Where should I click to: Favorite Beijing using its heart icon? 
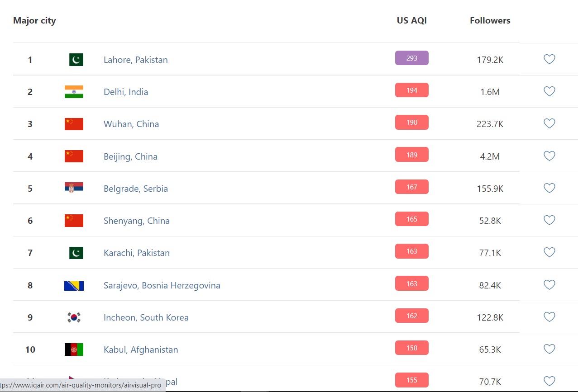pos(549,156)
